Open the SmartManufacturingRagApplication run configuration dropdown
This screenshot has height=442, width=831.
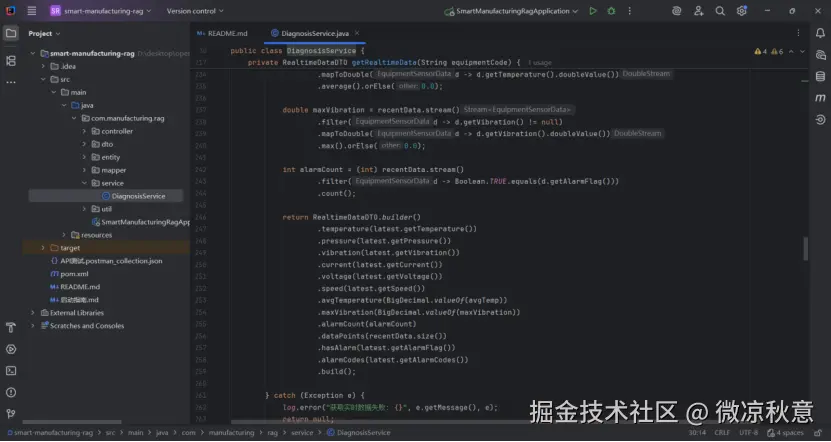[511, 11]
